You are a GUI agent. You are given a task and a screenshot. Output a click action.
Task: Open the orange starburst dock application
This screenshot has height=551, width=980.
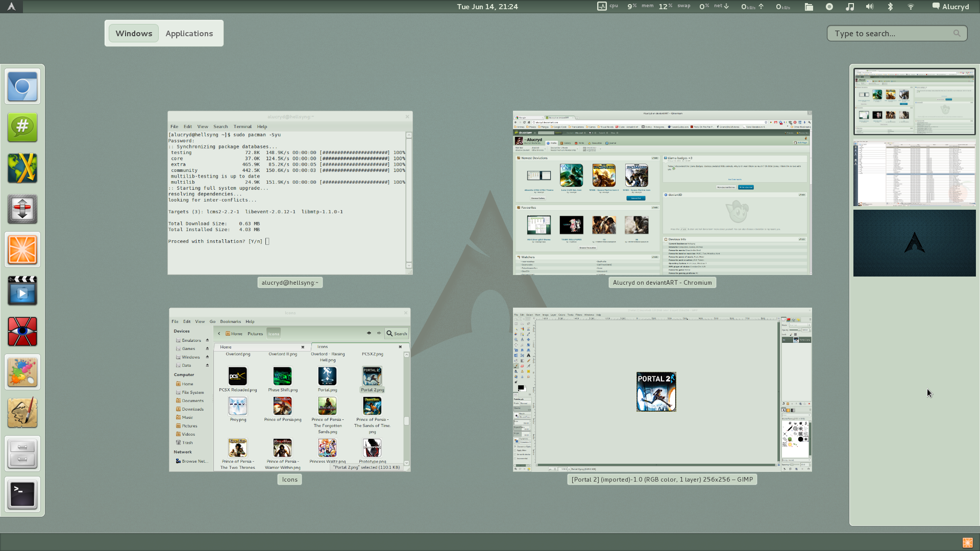pyautogui.click(x=22, y=250)
